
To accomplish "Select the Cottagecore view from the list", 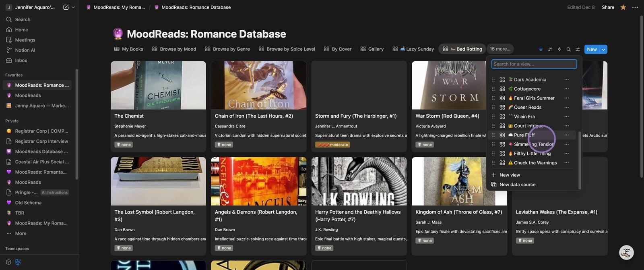I will click(x=527, y=89).
